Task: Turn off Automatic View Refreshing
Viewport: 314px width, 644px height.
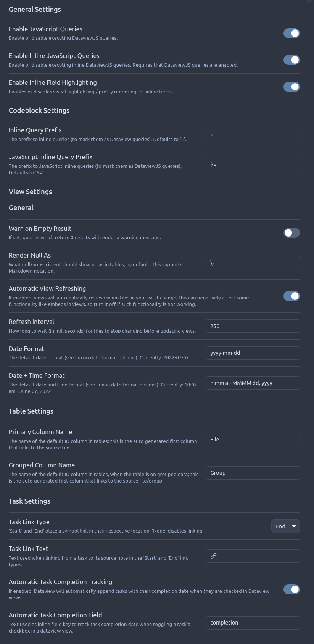Action: pyautogui.click(x=291, y=296)
